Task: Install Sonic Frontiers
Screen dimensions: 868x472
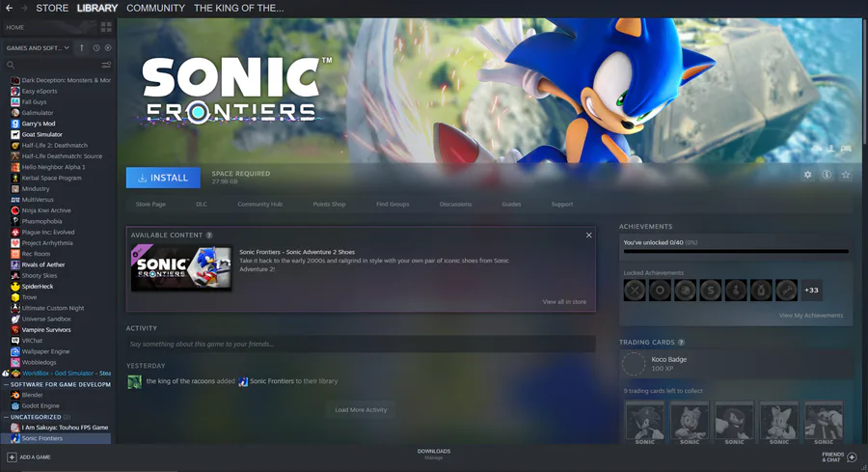Action: click(163, 178)
